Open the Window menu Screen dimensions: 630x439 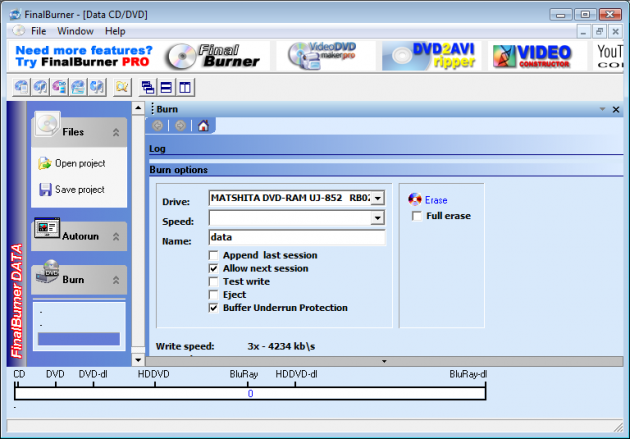point(75,31)
